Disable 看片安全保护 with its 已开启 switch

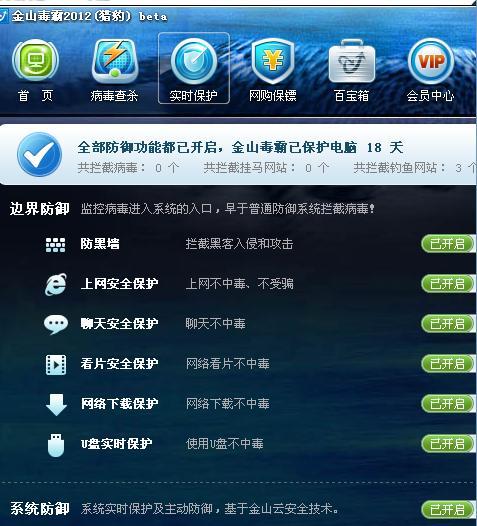[x=448, y=364]
